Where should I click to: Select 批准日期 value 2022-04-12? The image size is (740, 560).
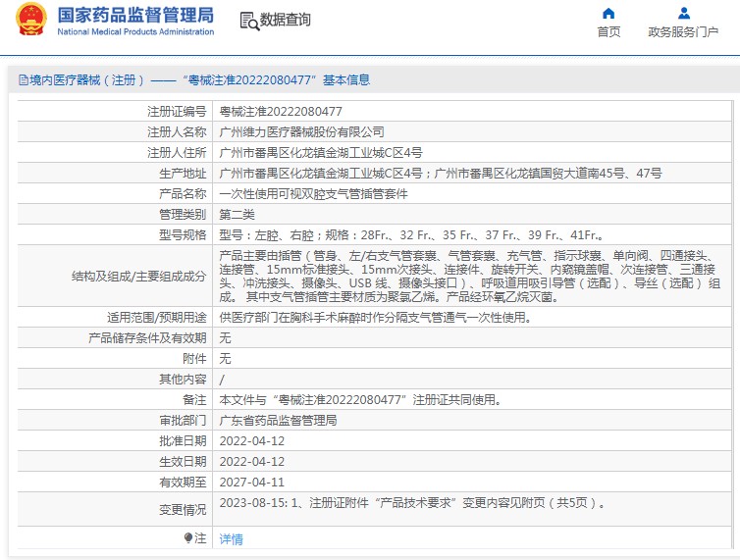point(252,441)
